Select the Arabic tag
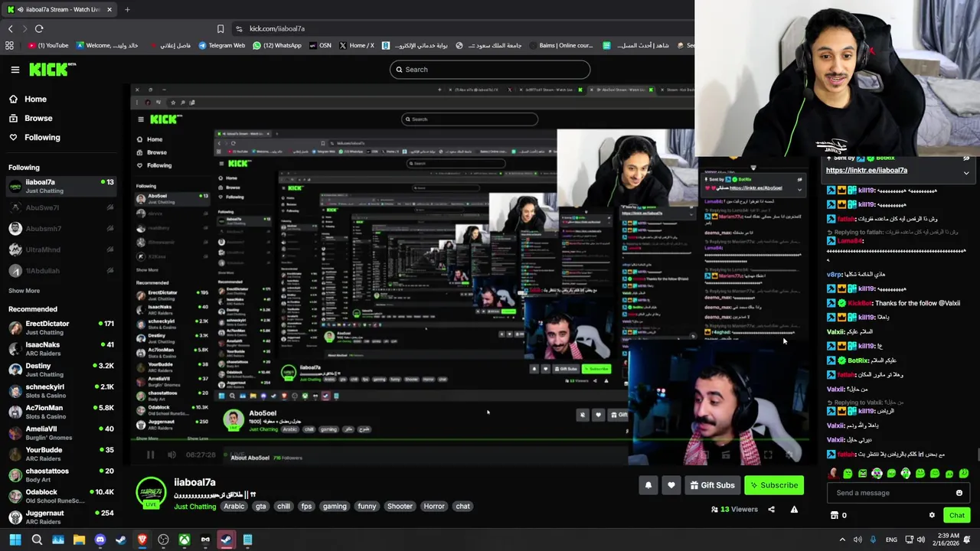This screenshot has height=551, width=980. coord(234,507)
